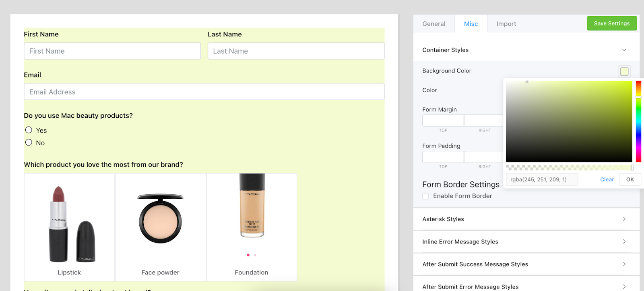Click the Form Margin right field

coord(484,121)
